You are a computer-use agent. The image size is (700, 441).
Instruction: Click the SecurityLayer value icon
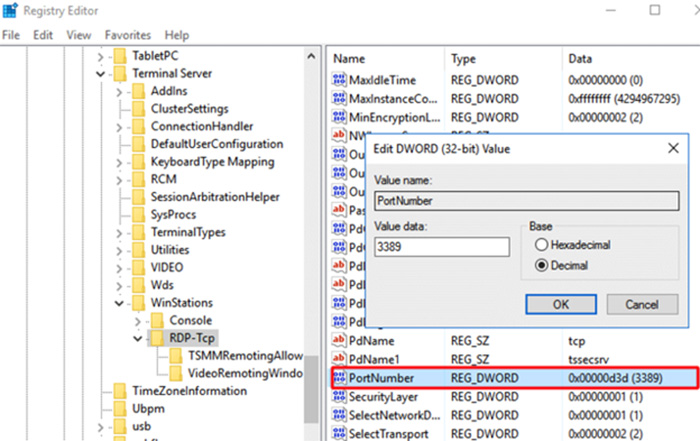click(x=338, y=397)
